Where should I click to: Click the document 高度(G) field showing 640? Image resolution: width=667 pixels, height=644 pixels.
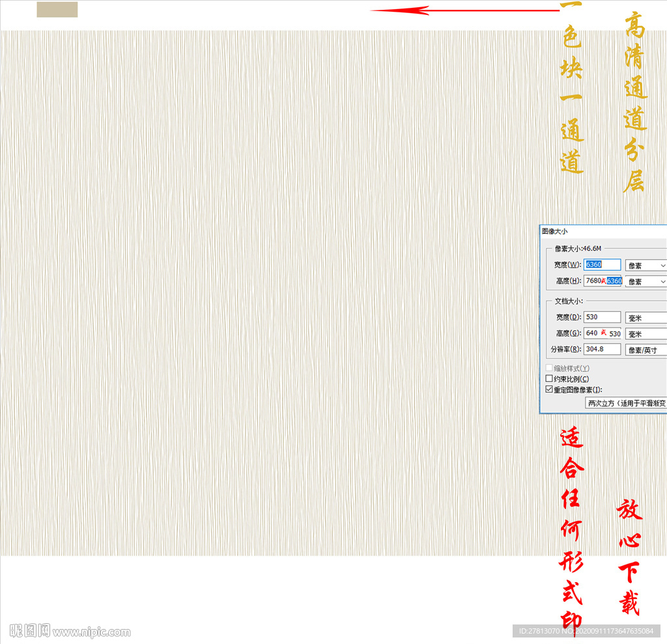pyautogui.click(x=603, y=333)
